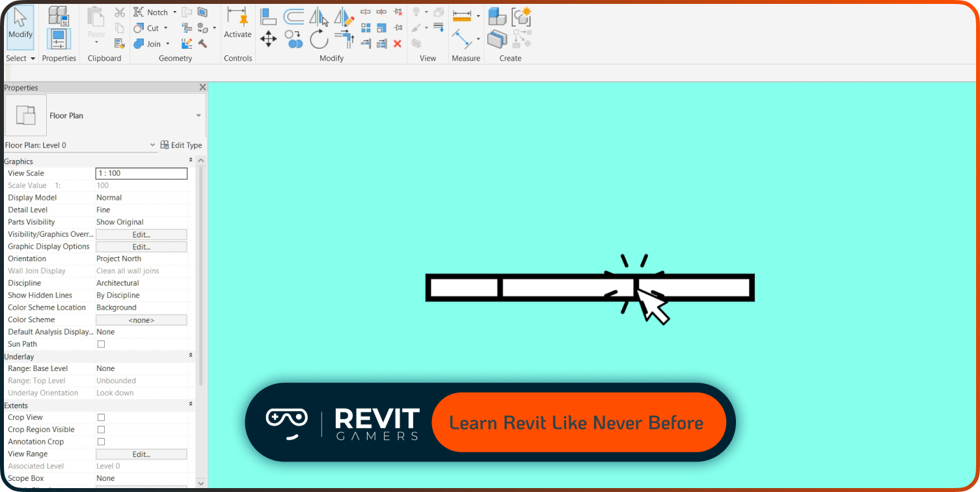Viewport: 980px width, 492px height.
Task: Click the Match Type Properties icon
Action: pos(120,44)
